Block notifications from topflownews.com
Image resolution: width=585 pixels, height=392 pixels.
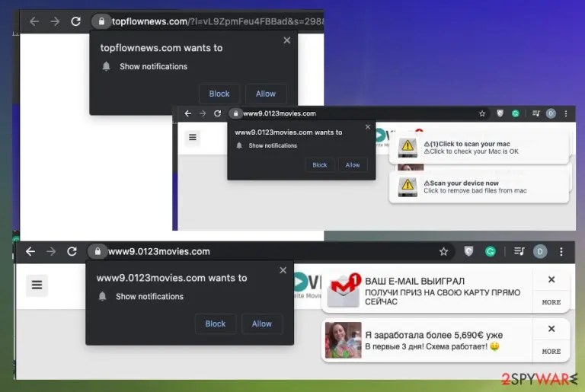point(219,94)
